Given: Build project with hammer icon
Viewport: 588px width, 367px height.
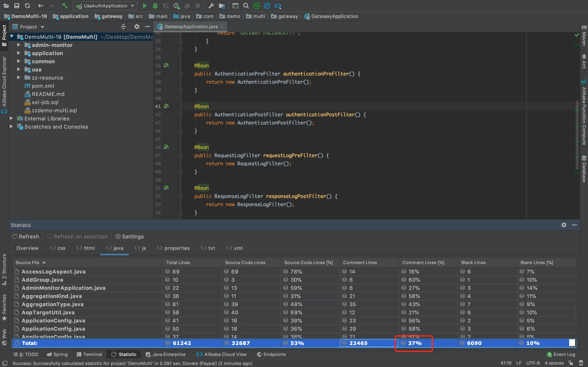Looking at the screenshot, I should coord(65,6).
